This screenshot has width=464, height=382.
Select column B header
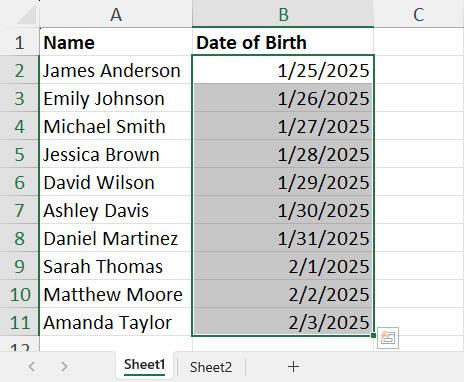coord(283,14)
